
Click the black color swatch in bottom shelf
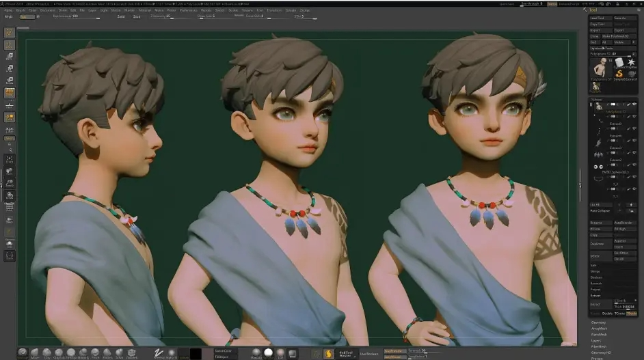(x=196, y=353)
